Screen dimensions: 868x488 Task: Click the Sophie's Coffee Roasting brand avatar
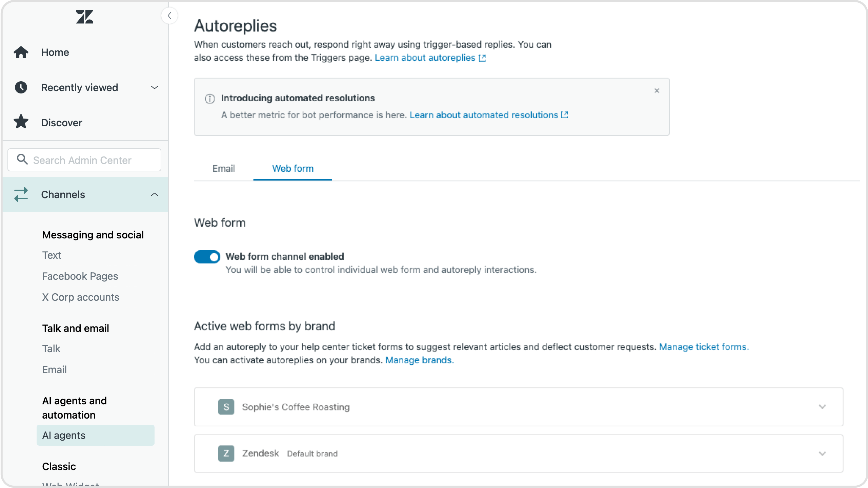pos(226,407)
